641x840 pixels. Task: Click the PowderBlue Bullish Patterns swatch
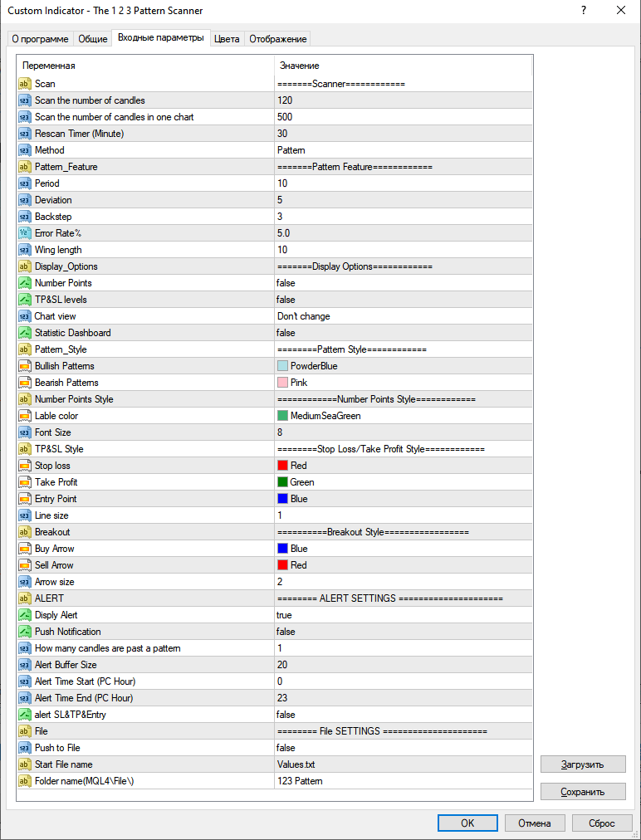click(282, 366)
